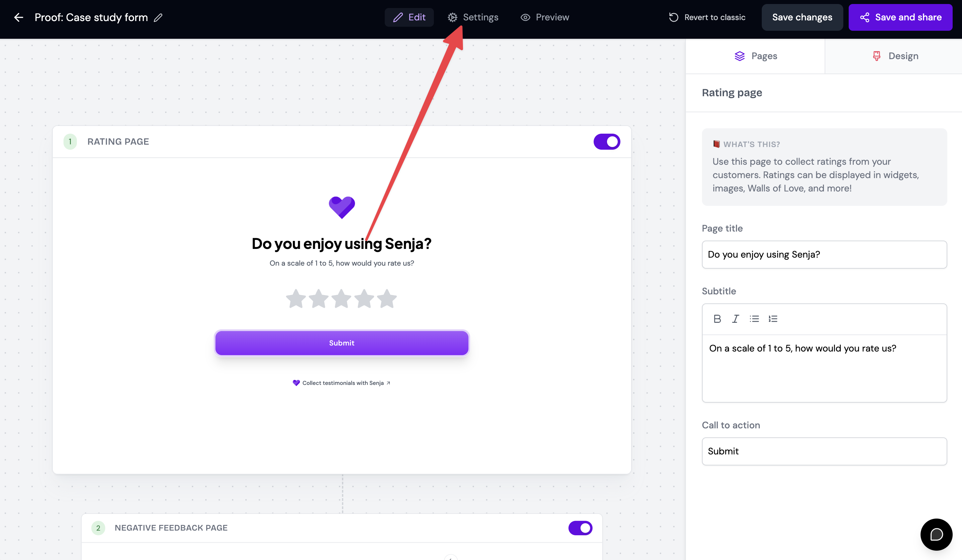Switch to the Settings tab

point(473,17)
